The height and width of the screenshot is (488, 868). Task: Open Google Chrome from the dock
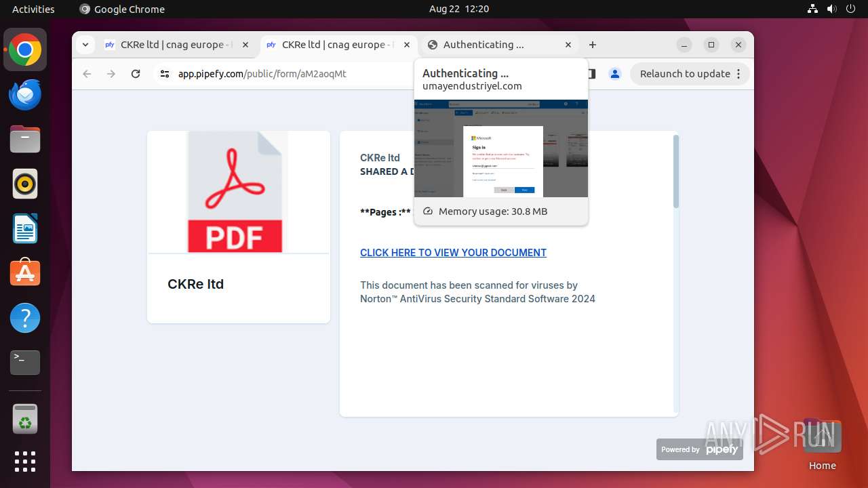[x=25, y=50]
